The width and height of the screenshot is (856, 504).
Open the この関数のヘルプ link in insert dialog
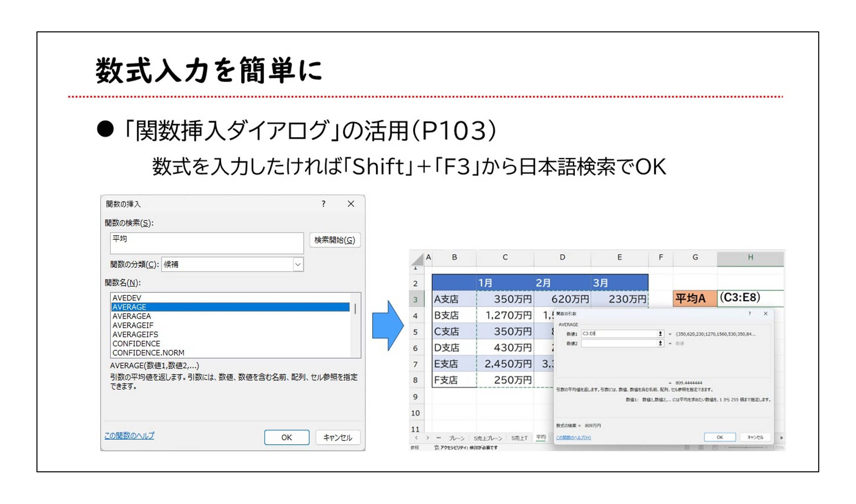click(129, 435)
